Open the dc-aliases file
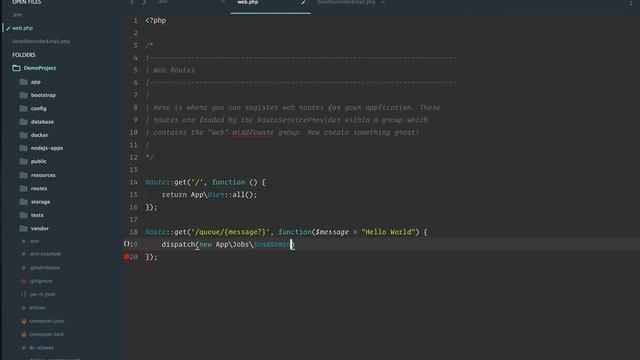Screen dimensions: 640x360 (41, 348)
